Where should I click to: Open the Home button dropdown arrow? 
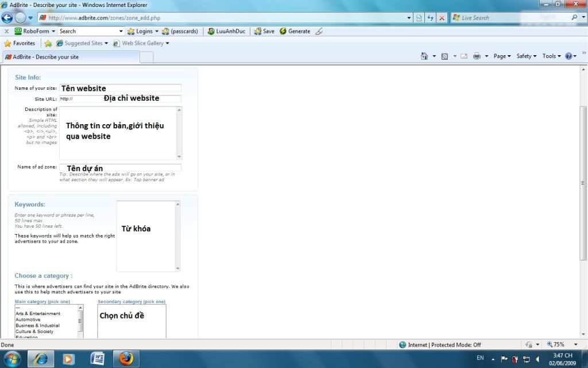click(x=434, y=56)
